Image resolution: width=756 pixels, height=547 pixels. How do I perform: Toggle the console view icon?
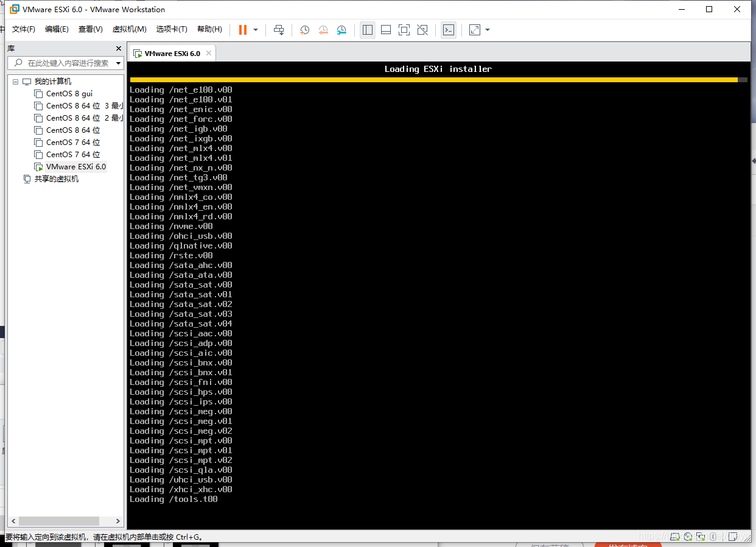[449, 30]
